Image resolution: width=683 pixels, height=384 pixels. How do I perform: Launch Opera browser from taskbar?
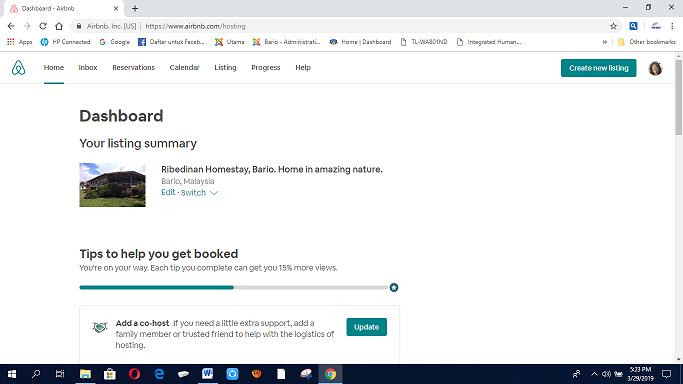(134, 374)
